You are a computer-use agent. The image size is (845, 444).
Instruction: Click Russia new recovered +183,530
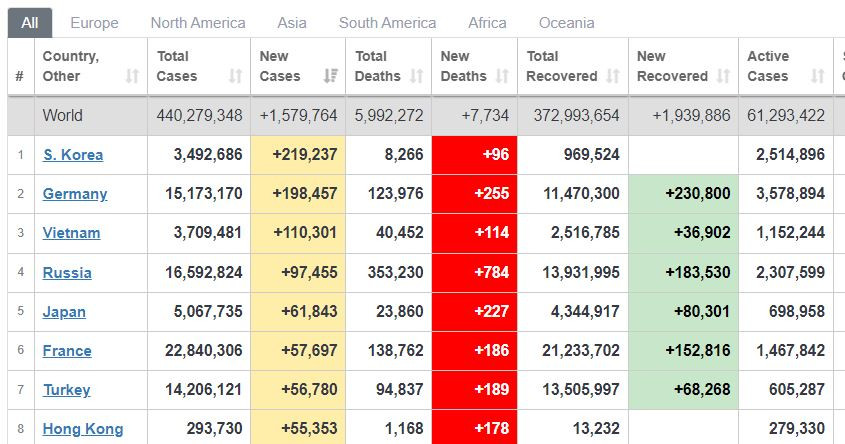(698, 273)
